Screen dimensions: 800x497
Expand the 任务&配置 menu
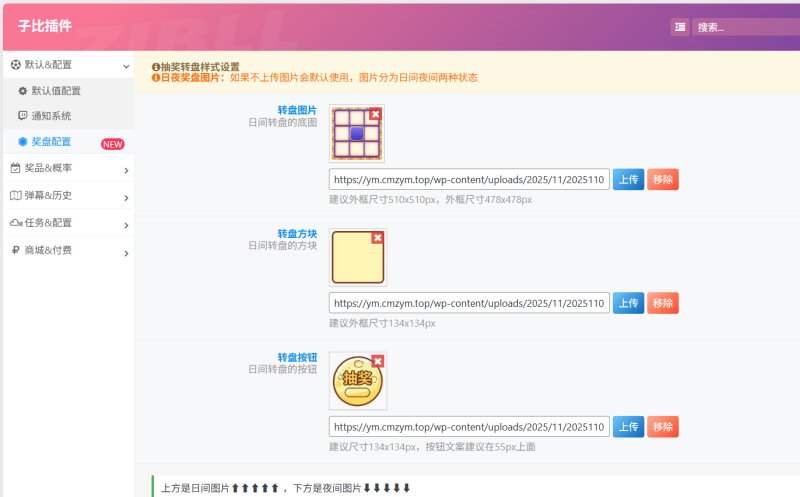tap(68, 223)
